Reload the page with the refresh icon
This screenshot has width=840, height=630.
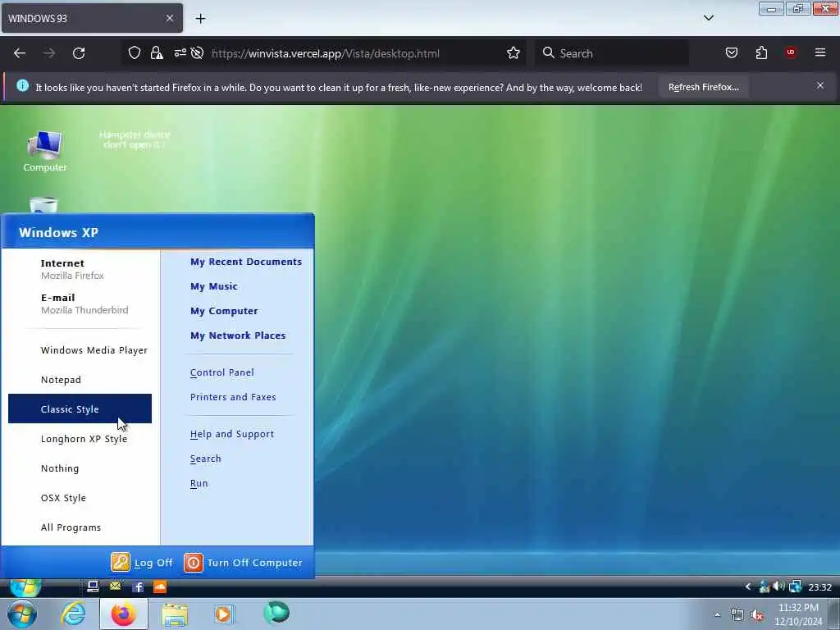point(79,53)
